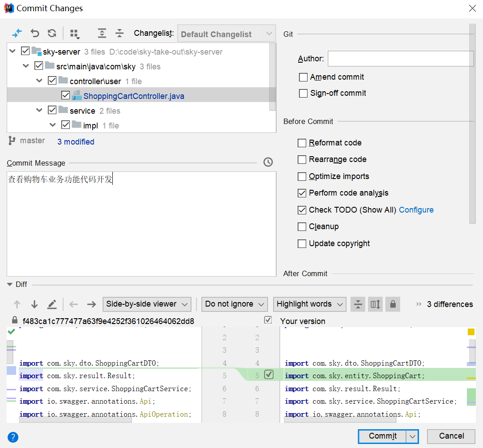This screenshot has width=483, height=448.
Task: Click the Show Diff icon in the changes toolbar
Action: click(17, 33)
